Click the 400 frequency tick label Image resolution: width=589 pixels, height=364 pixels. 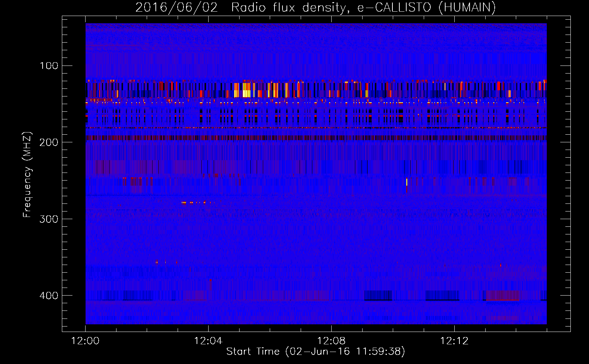49,295
